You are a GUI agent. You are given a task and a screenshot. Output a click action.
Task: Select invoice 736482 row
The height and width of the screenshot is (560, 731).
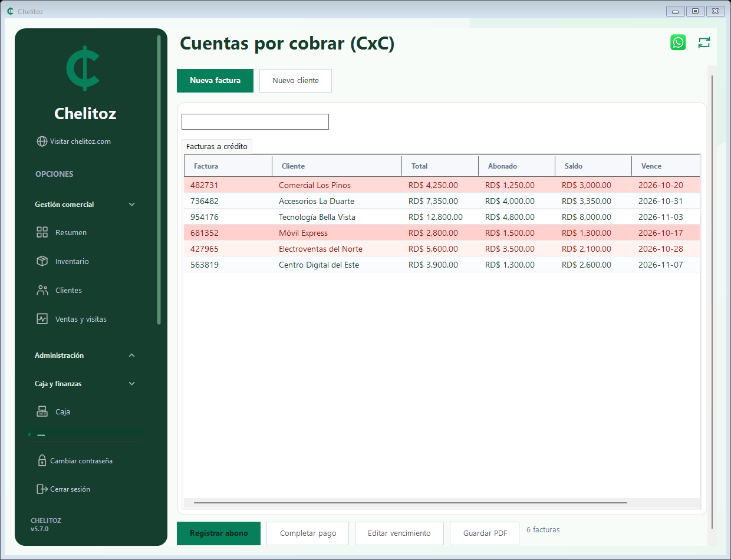tap(442, 201)
